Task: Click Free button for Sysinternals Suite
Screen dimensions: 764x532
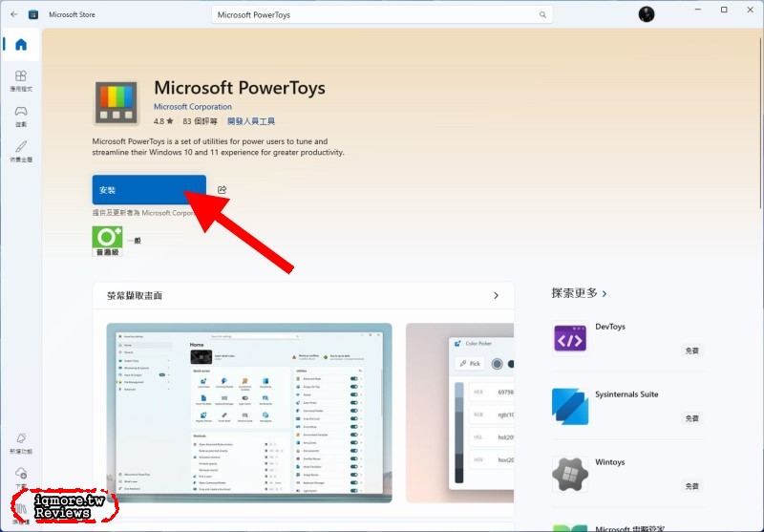Action: coord(691,418)
